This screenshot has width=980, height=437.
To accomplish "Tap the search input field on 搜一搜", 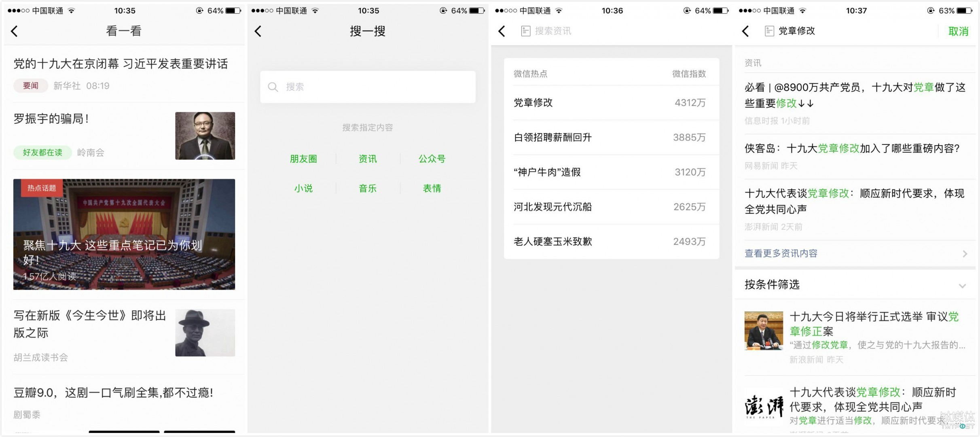I will 367,87.
